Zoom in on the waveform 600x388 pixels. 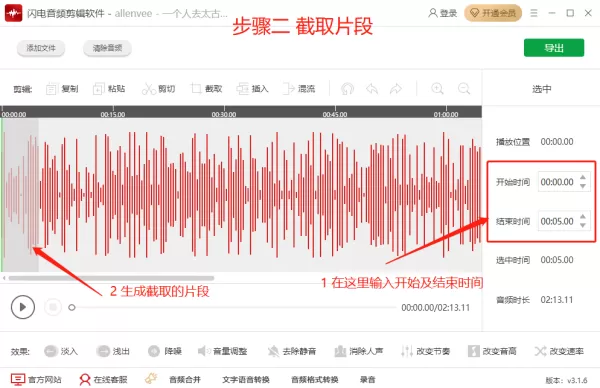point(437,89)
